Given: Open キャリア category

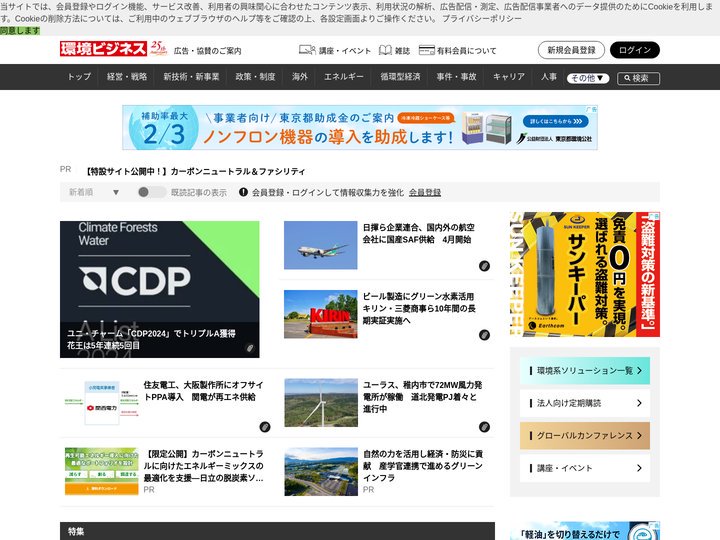Looking at the screenshot, I should pos(509,77).
